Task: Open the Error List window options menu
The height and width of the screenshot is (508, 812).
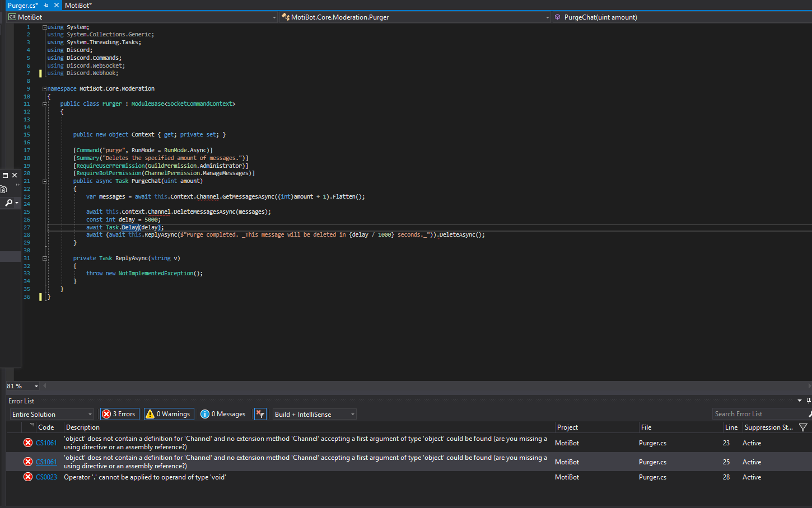Action: point(799,401)
